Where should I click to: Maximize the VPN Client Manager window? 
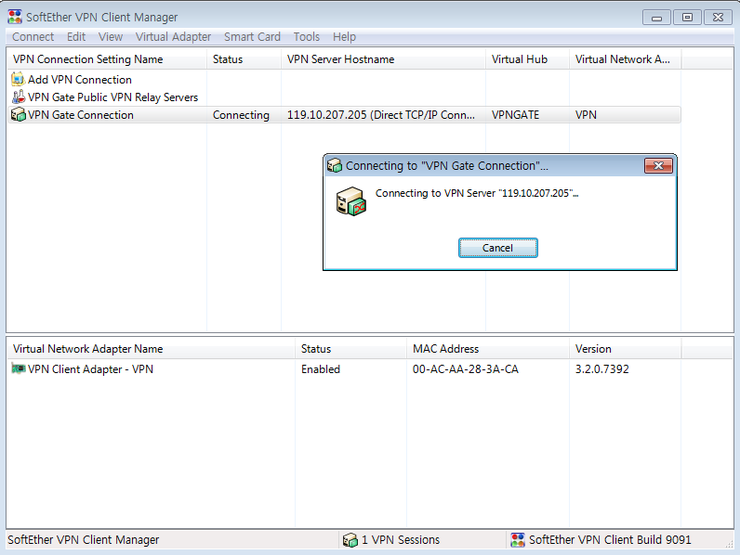(x=687, y=17)
